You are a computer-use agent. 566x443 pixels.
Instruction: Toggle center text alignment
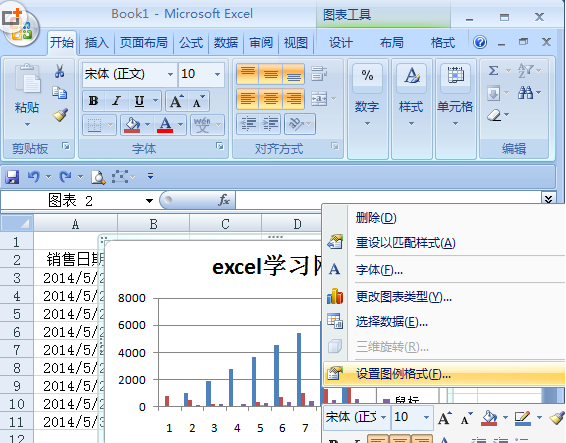pyautogui.click(x=271, y=99)
